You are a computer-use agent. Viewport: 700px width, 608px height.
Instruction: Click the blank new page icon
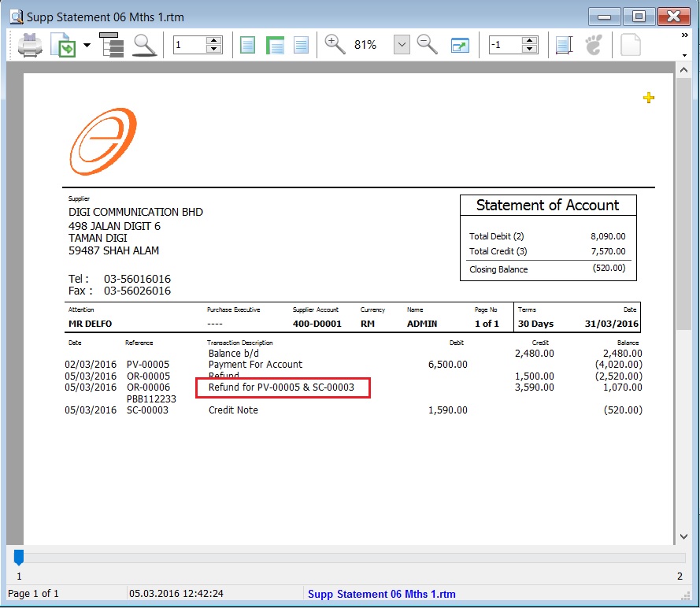pos(630,44)
